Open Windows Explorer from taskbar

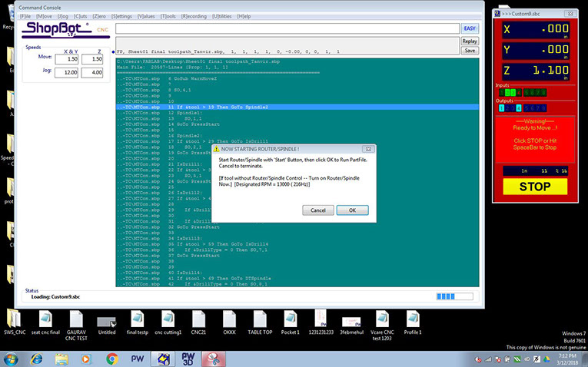coord(61,359)
